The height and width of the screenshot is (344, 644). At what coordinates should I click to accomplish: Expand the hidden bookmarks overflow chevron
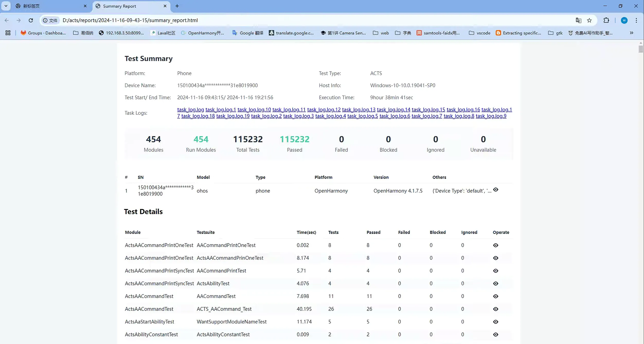pyautogui.click(x=632, y=33)
